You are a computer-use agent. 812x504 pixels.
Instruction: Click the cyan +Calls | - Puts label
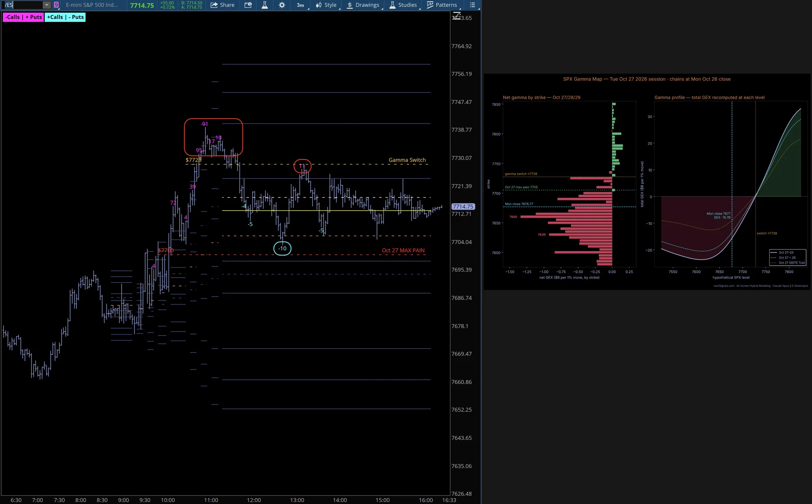pos(65,17)
